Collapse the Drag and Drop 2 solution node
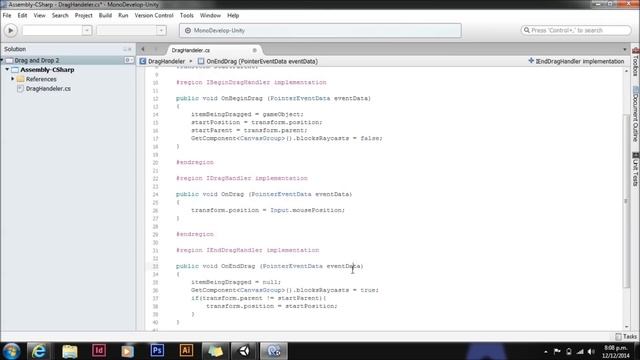640x360 pixels. click(x=2, y=60)
